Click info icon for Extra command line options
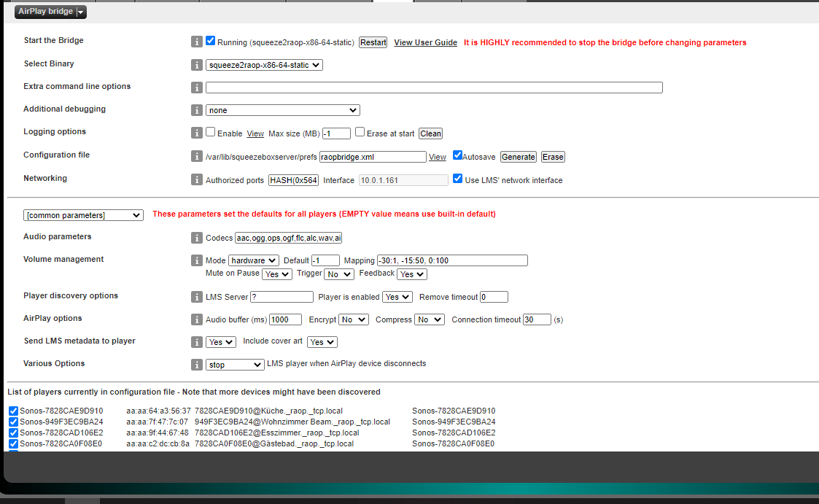 coord(196,88)
